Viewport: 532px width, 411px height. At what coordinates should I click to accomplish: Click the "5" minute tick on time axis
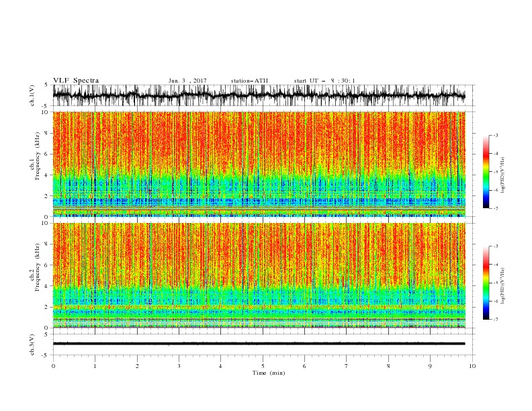pos(263,366)
